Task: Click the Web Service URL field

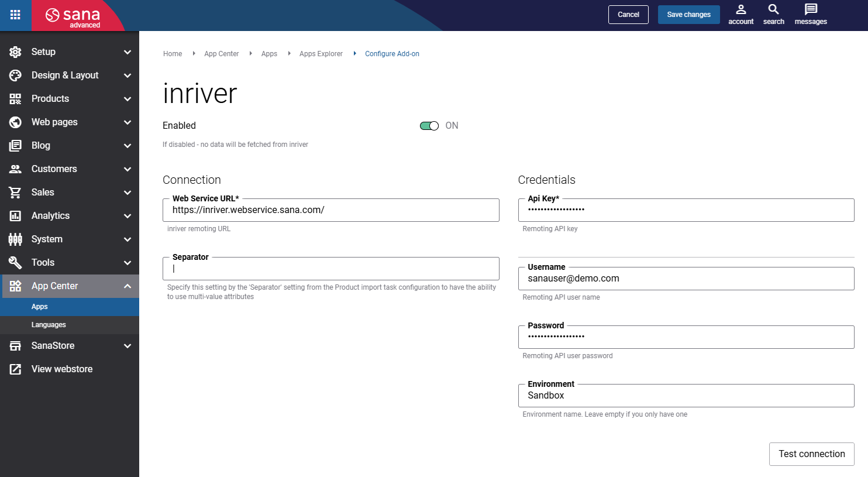Action: (x=331, y=210)
